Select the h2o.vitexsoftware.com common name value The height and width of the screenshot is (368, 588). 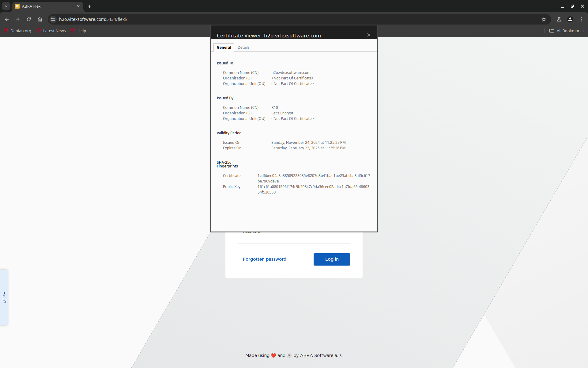coord(291,73)
